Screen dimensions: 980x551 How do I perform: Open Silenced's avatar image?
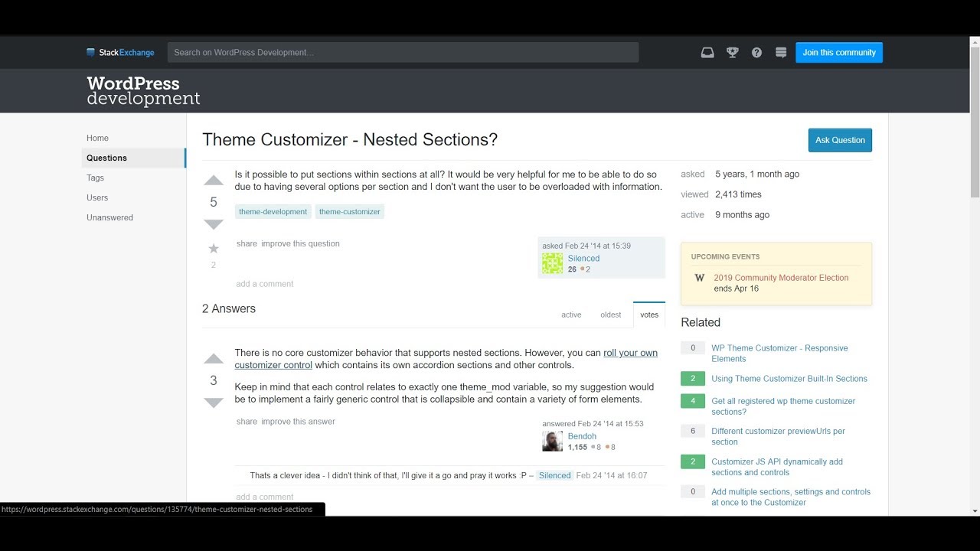[x=552, y=263]
